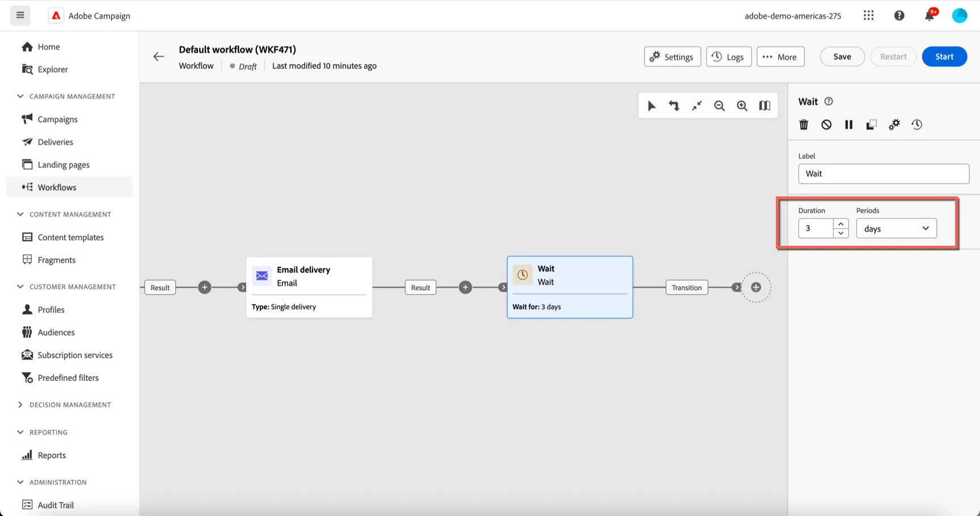Collapse the Reporting section
Viewport: 980px width, 516px height.
tap(20, 432)
